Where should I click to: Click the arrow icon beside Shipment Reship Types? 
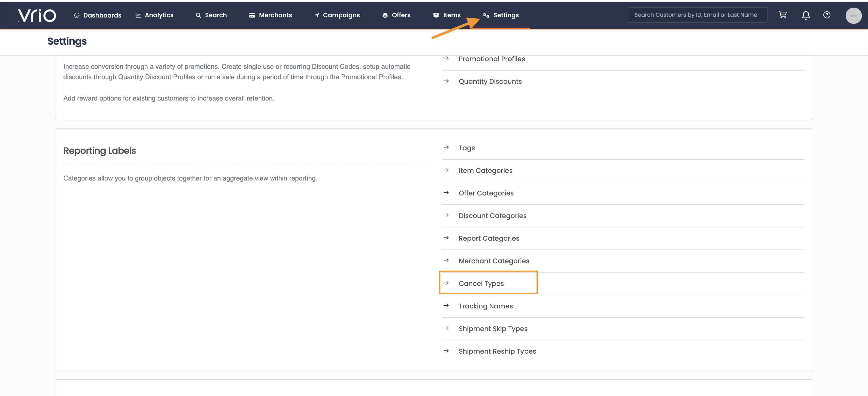[x=446, y=351]
